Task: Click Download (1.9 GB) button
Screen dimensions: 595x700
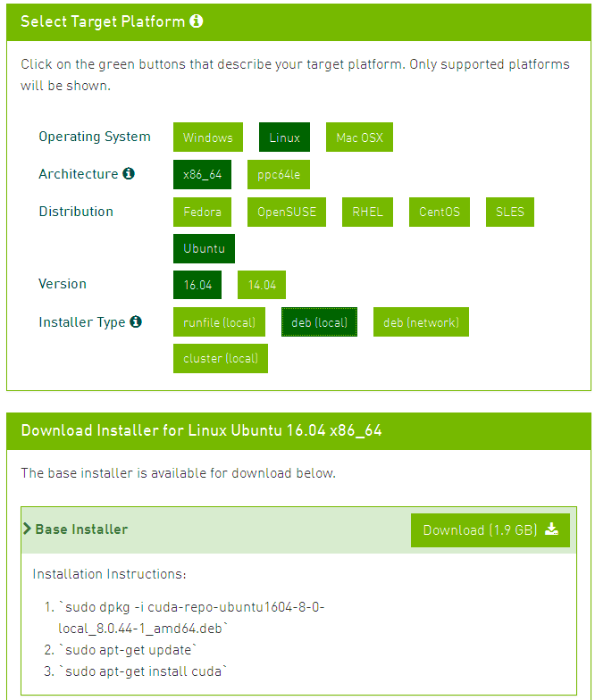Action: (490, 530)
